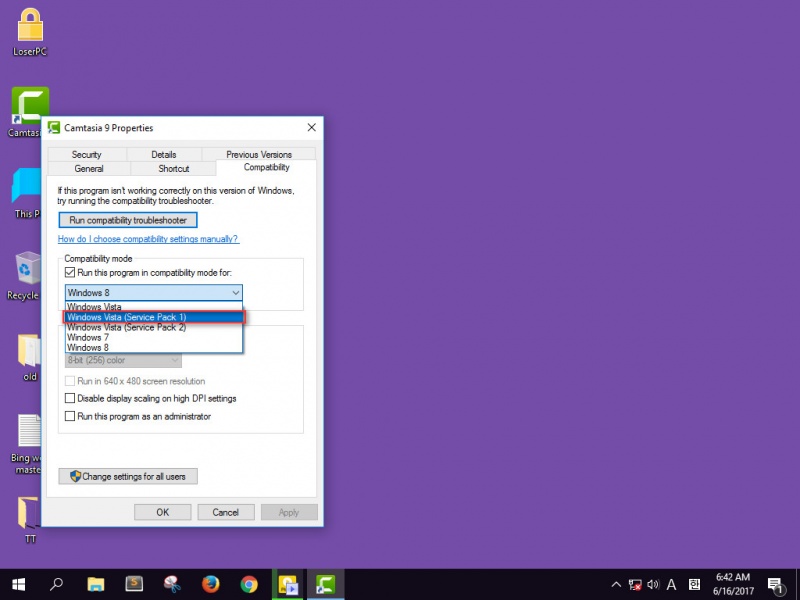Click the Apply button
Image resolution: width=800 pixels, height=600 pixels.
click(x=289, y=512)
